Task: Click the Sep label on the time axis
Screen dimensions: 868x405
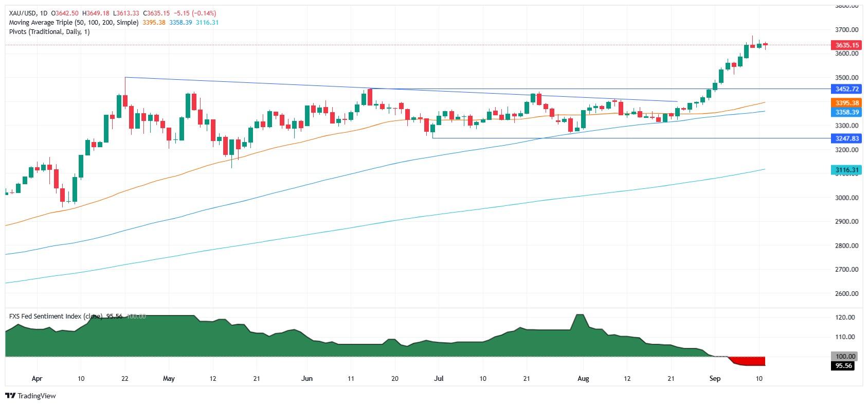Action: pos(715,378)
